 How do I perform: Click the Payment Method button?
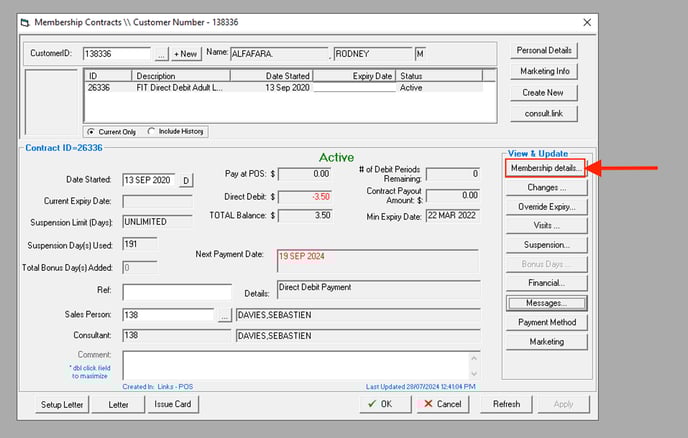[546, 323]
